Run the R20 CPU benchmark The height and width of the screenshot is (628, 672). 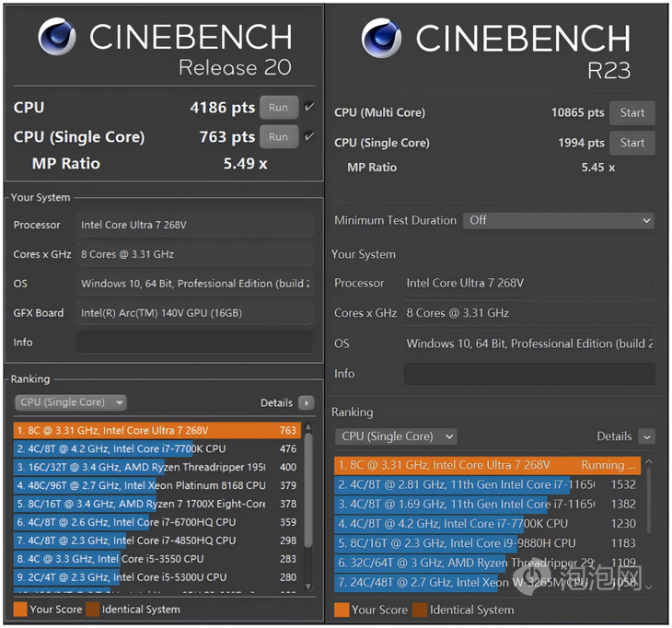point(278,108)
